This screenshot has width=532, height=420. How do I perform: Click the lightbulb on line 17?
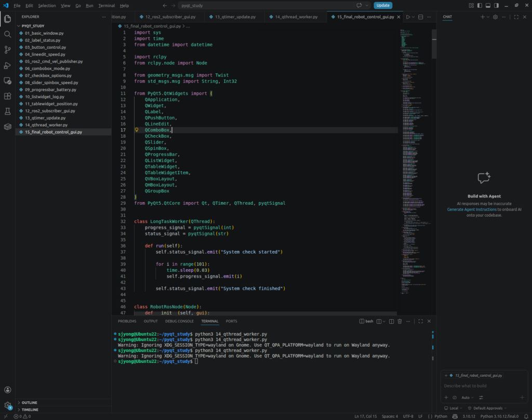[x=137, y=130]
